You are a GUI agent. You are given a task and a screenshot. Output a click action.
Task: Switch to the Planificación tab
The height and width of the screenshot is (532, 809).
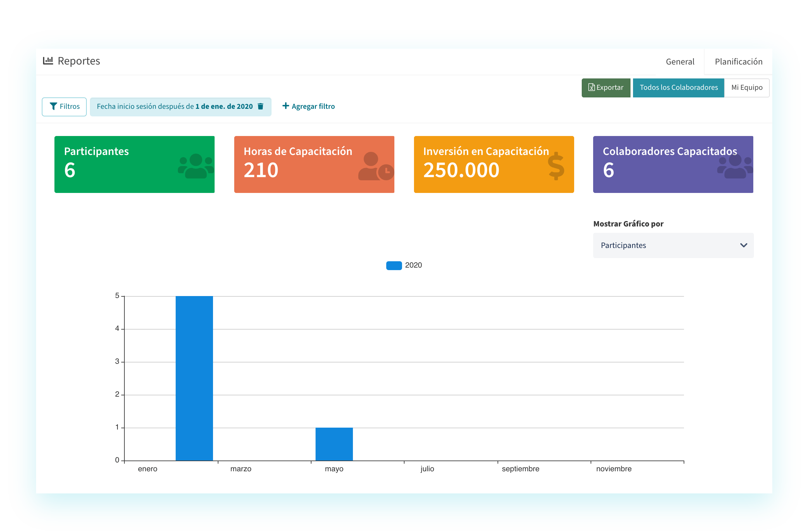(x=738, y=62)
